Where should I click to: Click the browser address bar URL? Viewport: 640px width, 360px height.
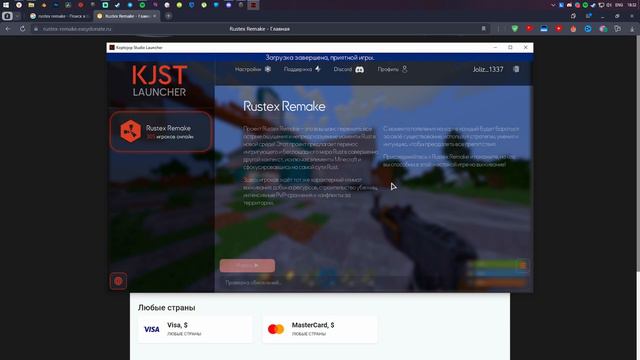[77, 29]
